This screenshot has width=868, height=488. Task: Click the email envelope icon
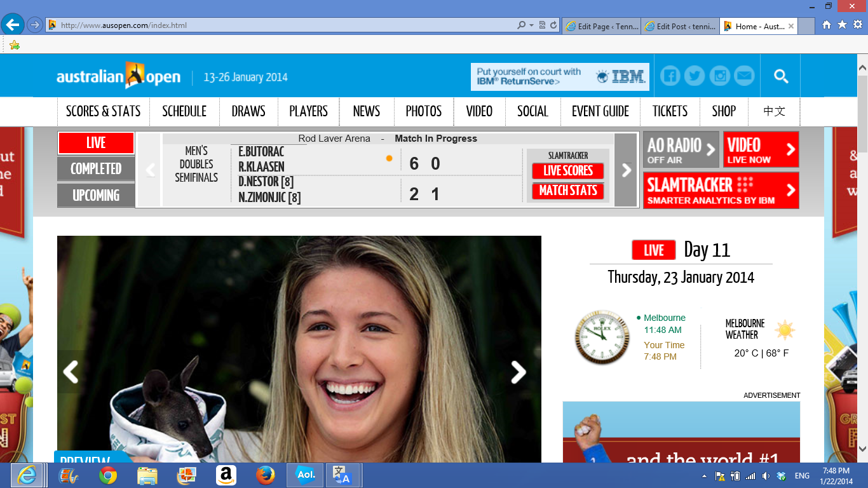click(x=744, y=76)
